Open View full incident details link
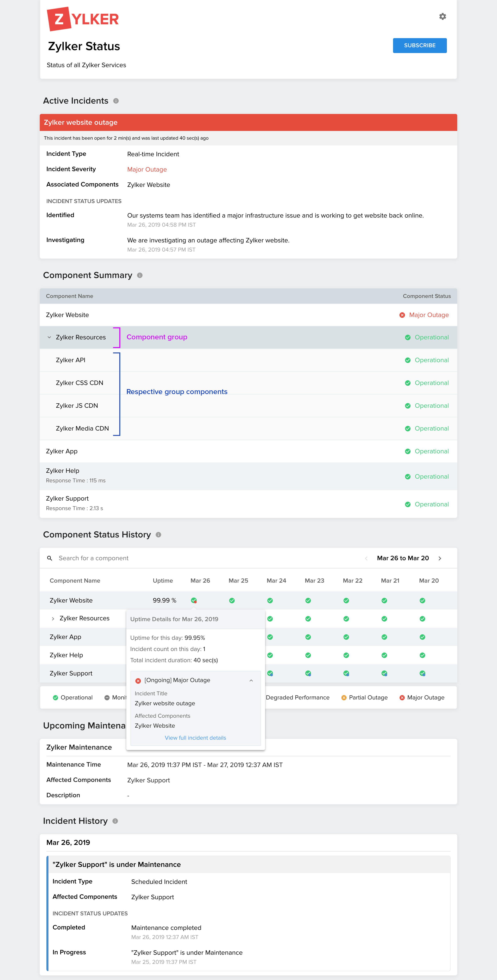 pyautogui.click(x=195, y=738)
